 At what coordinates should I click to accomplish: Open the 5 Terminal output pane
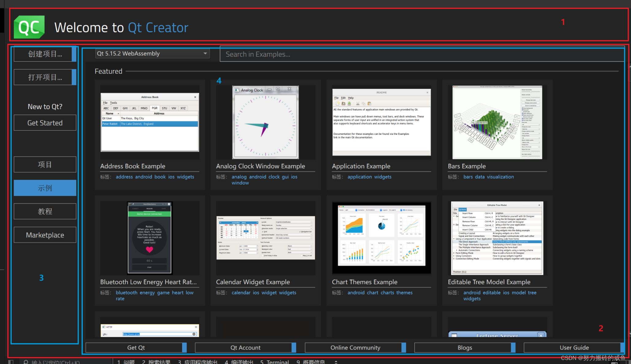click(274, 362)
